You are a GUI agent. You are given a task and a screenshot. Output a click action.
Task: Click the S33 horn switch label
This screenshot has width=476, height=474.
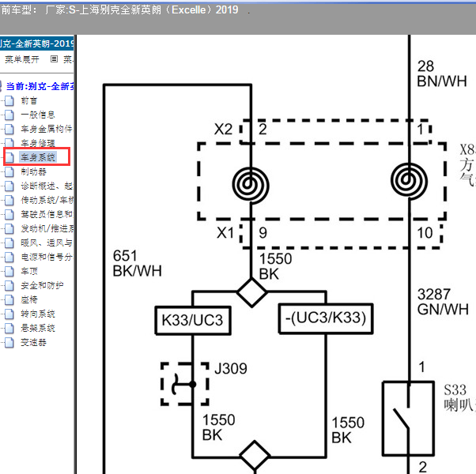pyautogui.click(x=459, y=397)
